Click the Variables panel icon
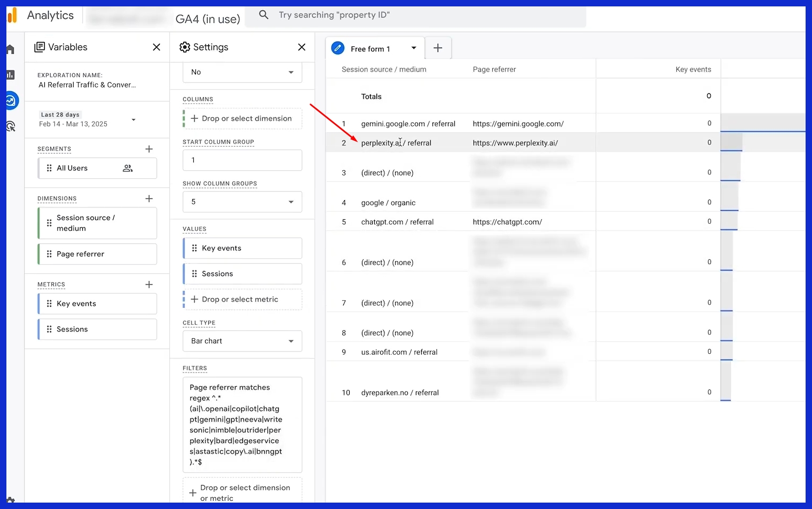 (40, 47)
